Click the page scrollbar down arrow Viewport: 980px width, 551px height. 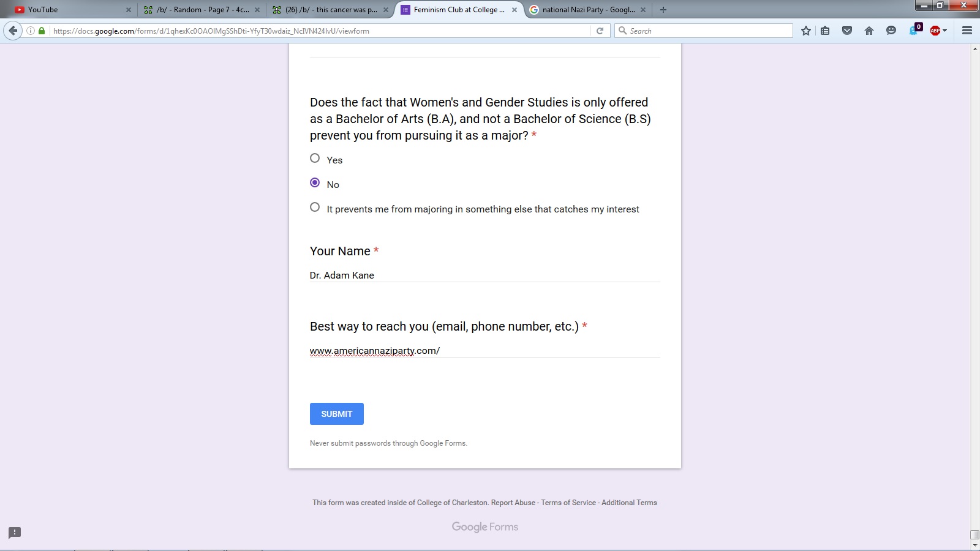click(x=975, y=545)
